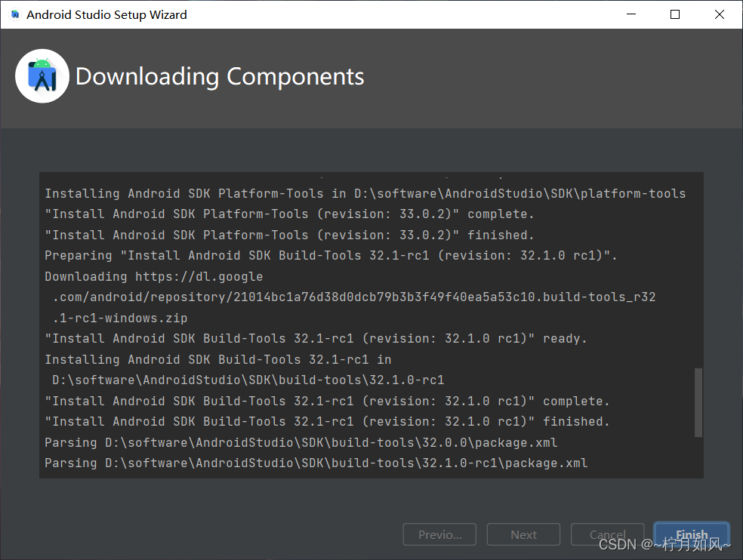Click the '.com/android/repository/' URL line
Image resolution: width=743 pixels, height=560 pixels.
(x=354, y=297)
